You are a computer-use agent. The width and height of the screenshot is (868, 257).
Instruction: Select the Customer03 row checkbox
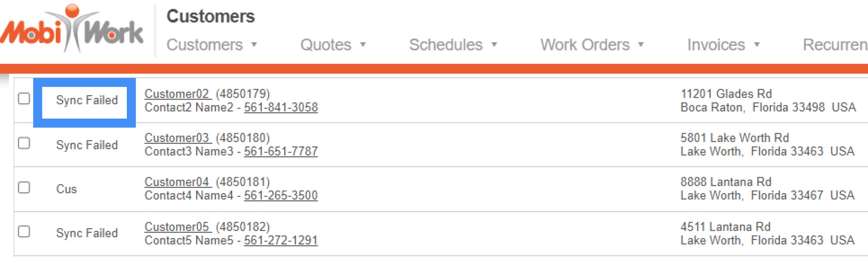coord(24,143)
